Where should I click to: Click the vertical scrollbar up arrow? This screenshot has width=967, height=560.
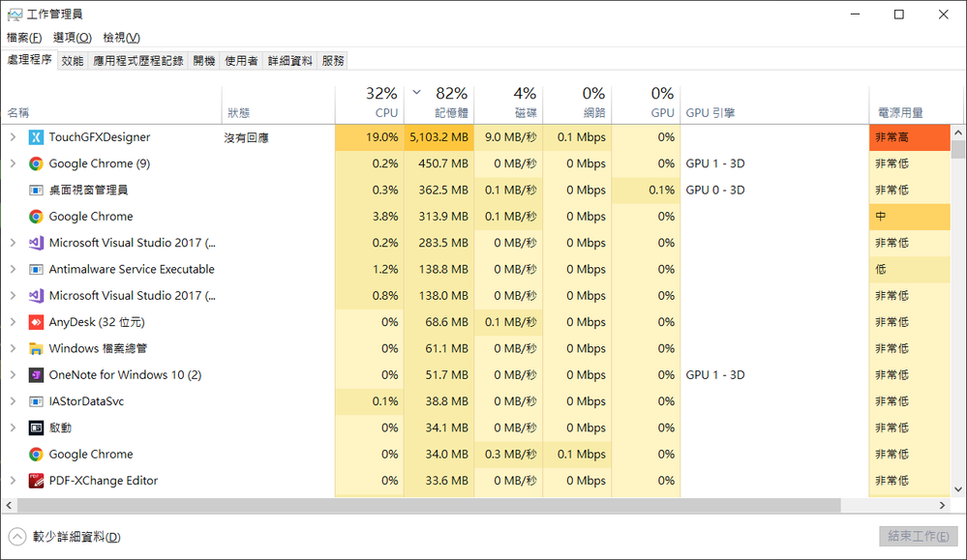pos(957,133)
